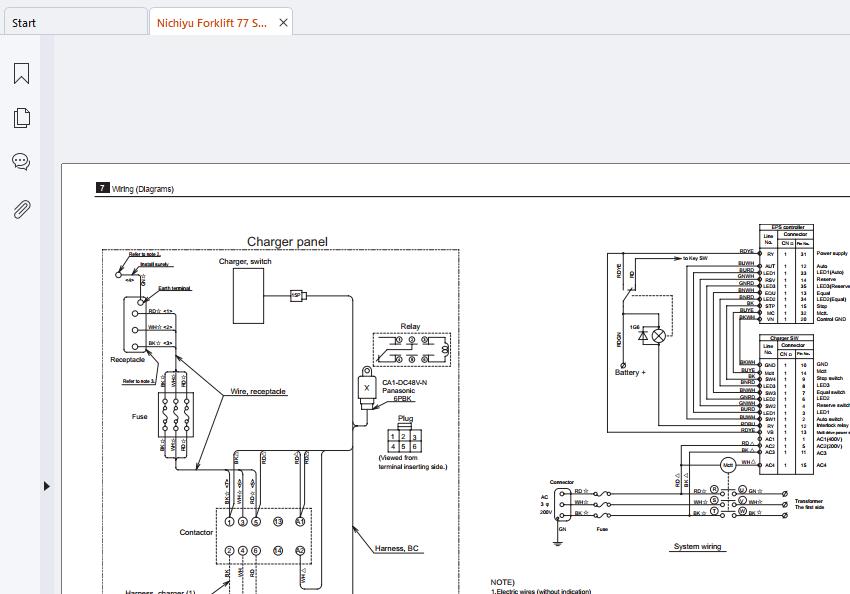The height and width of the screenshot is (594, 850).
Task: Click the 'Plug' label above pin grid
Action: tap(405, 418)
